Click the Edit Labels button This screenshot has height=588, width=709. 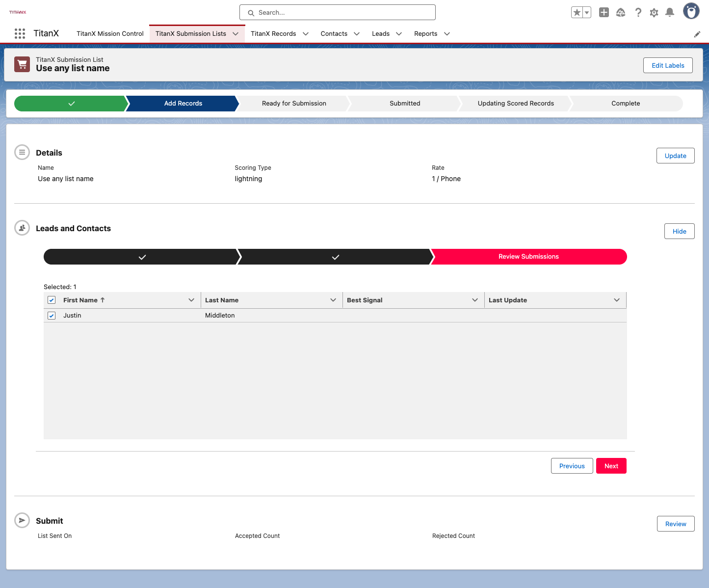[668, 65]
